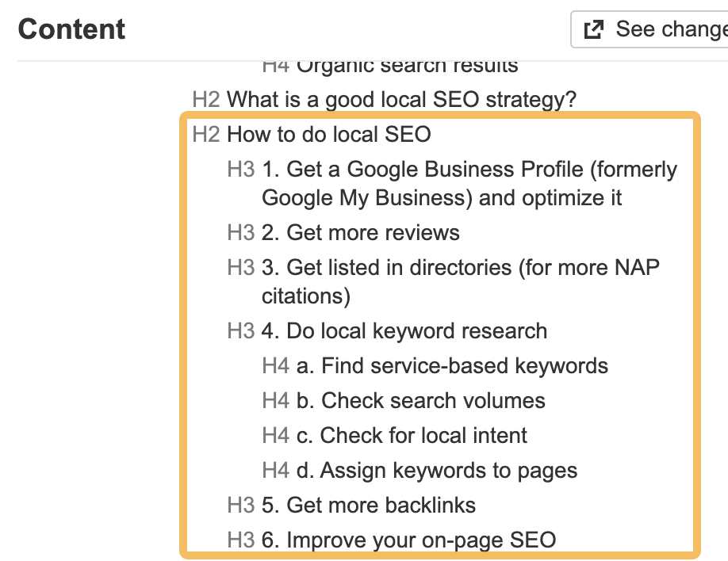
Task: Click 'b. Check search volumes' subheading
Action: [420, 401]
